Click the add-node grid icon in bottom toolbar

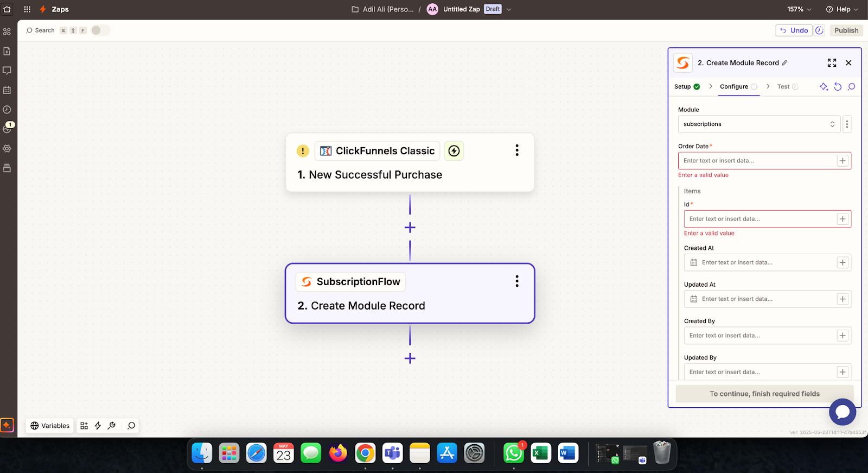click(x=84, y=426)
